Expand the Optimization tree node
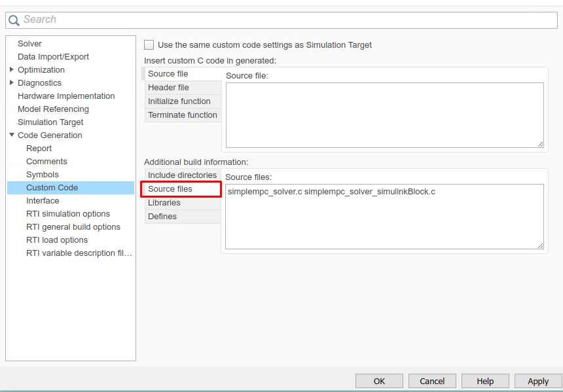 12,70
